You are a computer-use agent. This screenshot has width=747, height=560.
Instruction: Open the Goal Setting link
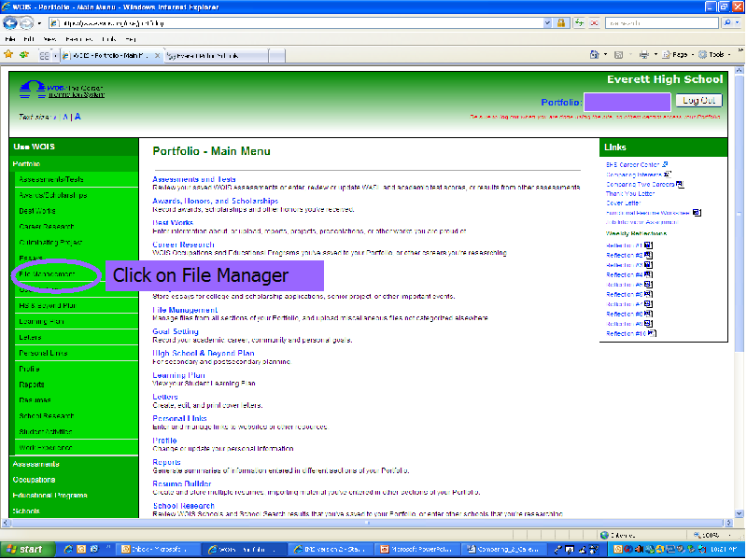pyautogui.click(x=176, y=331)
